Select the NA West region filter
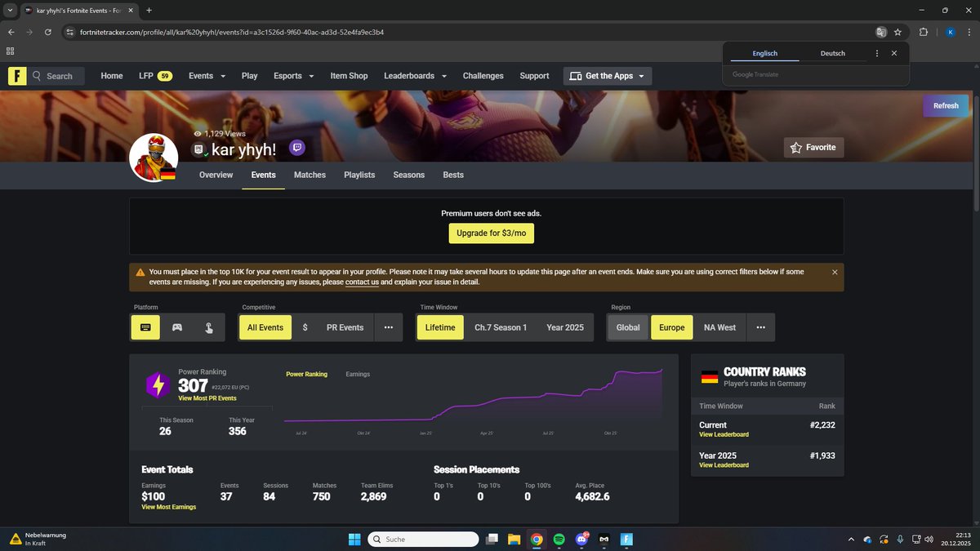Viewport: 980px width, 551px height. (720, 327)
